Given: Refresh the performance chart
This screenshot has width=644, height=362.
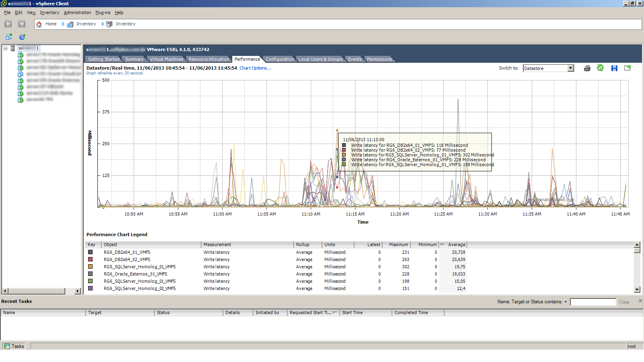Looking at the screenshot, I should point(600,68).
